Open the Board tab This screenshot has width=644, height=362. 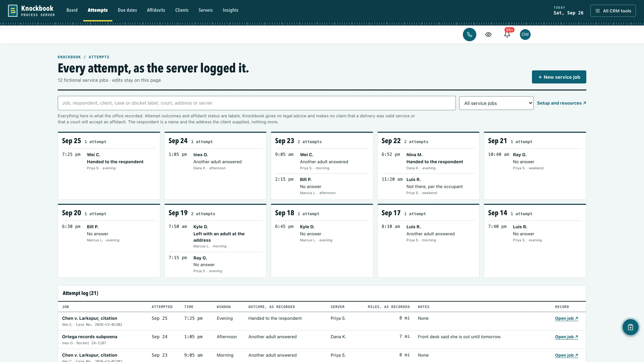pyautogui.click(x=72, y=10)
